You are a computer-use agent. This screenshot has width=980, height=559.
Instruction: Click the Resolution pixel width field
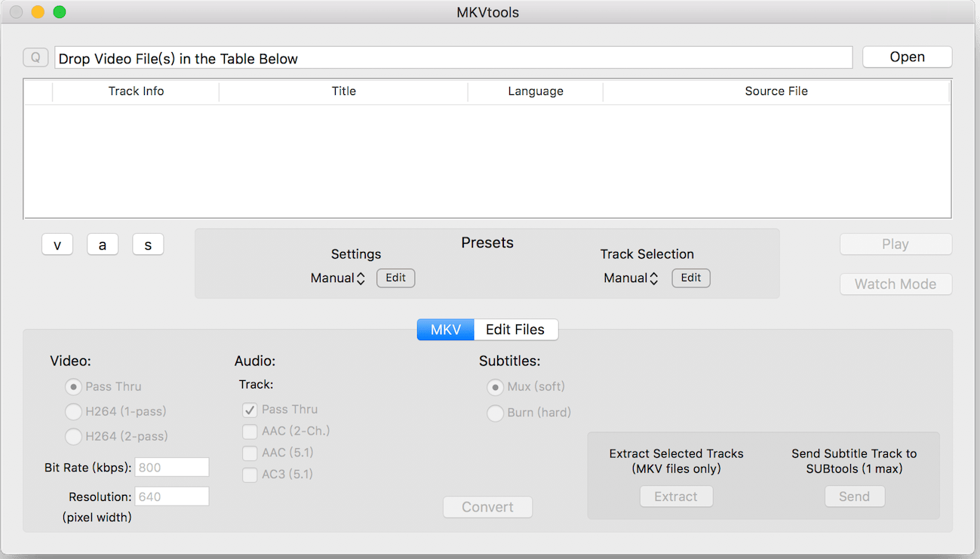(172, 497)
